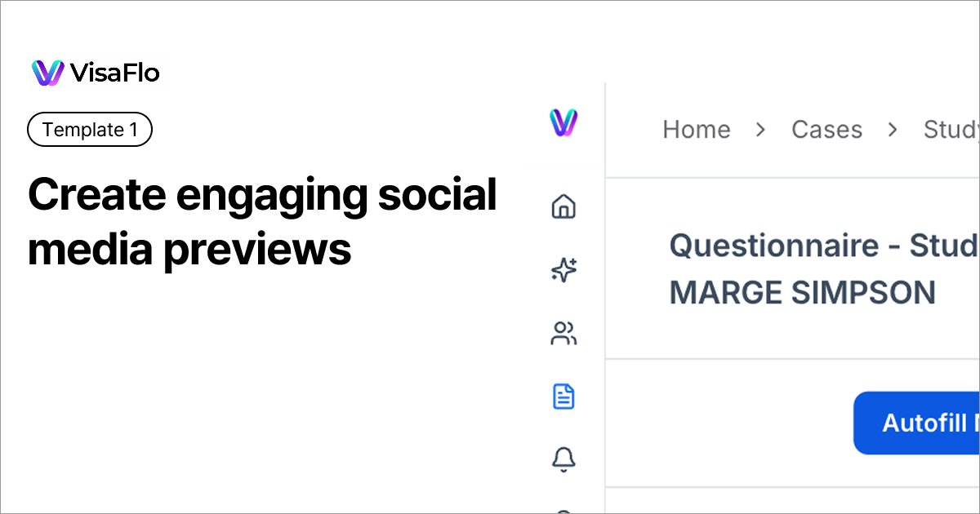Image resolution: width=980 pixels, height=514 pixels.
Task: Select the truncated Study breadcrumb
Action: [951, 129]
